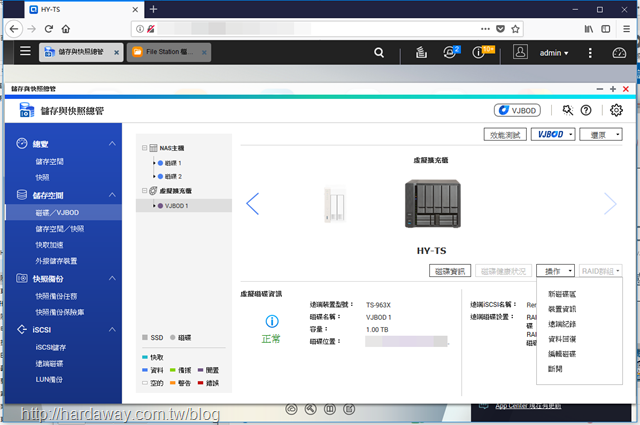Open the 還原 dropdown button
The height and width of the screenshot is (425, 640).
(601, 134)
